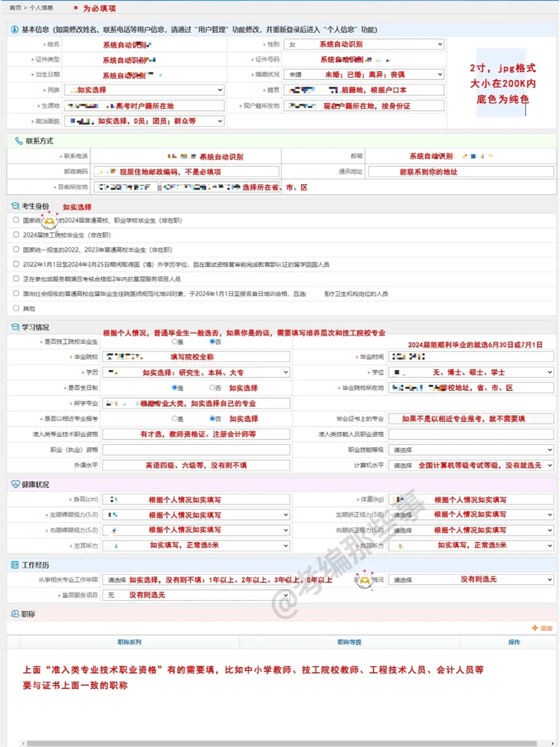Open the 左眼裸眼视力 dropdown
The width and height of the screenshot is (560, 747).
196,515
